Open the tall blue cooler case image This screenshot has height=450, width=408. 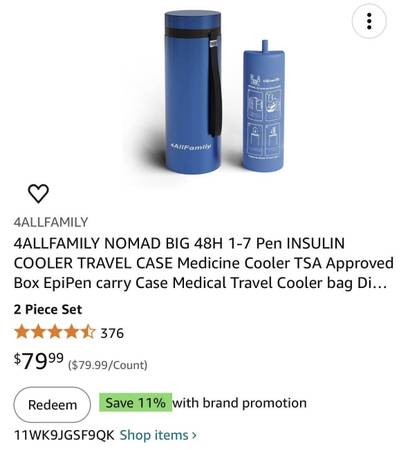click(193, 92)
